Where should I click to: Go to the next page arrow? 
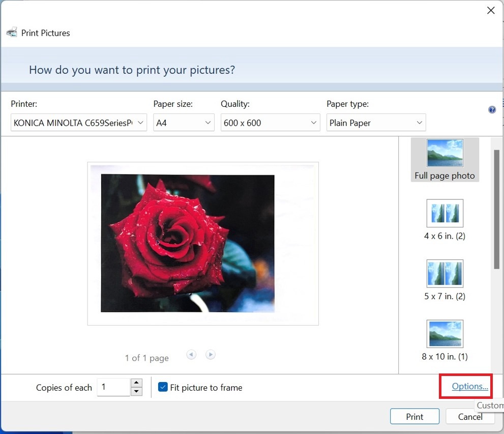211,355
